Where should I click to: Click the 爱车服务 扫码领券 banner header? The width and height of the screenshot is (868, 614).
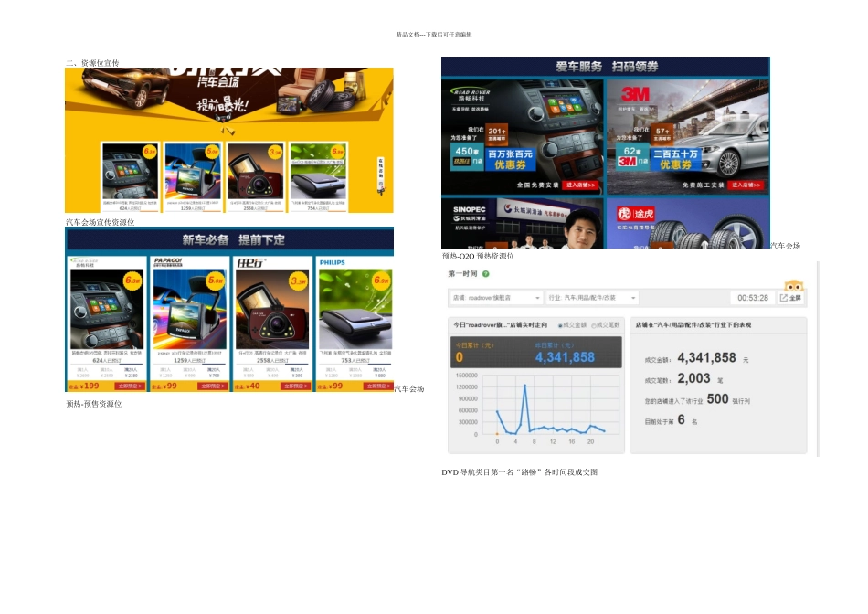(606, 67)
